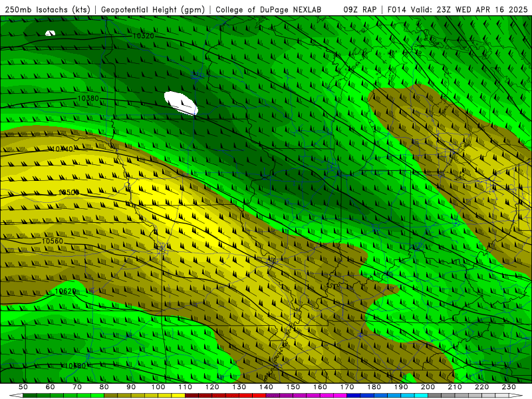Click the 10320 height contour label
The width and height of the screenshot is (532, 399).
[143, 36]
